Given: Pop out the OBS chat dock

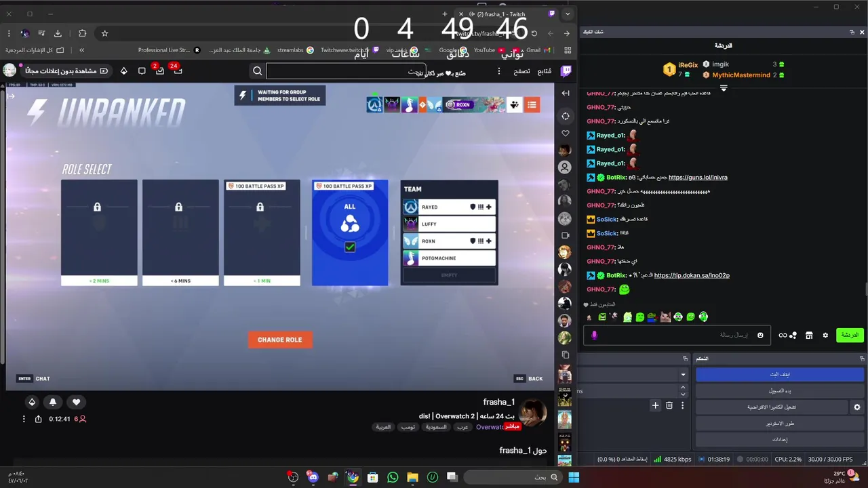Looking at the screenshot, I should pos(852,32).
